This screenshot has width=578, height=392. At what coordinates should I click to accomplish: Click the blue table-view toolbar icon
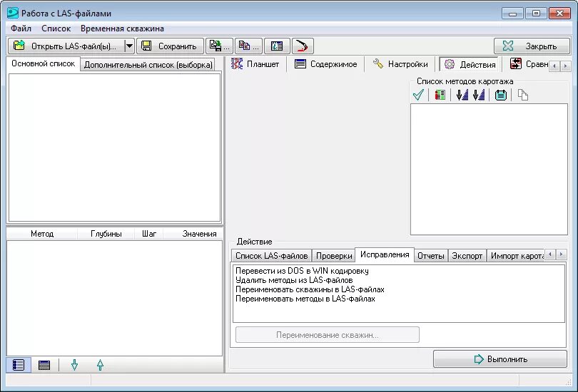click(277, 46)
